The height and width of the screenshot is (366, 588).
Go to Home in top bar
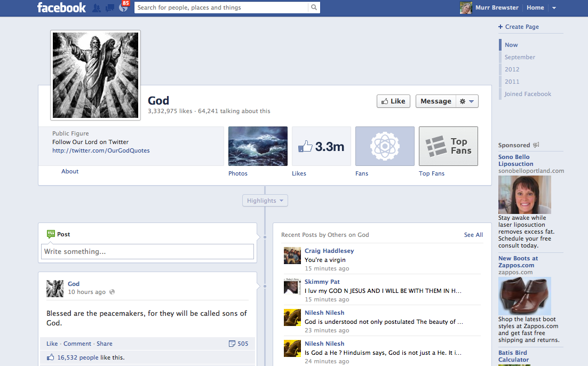click(535, 7)
